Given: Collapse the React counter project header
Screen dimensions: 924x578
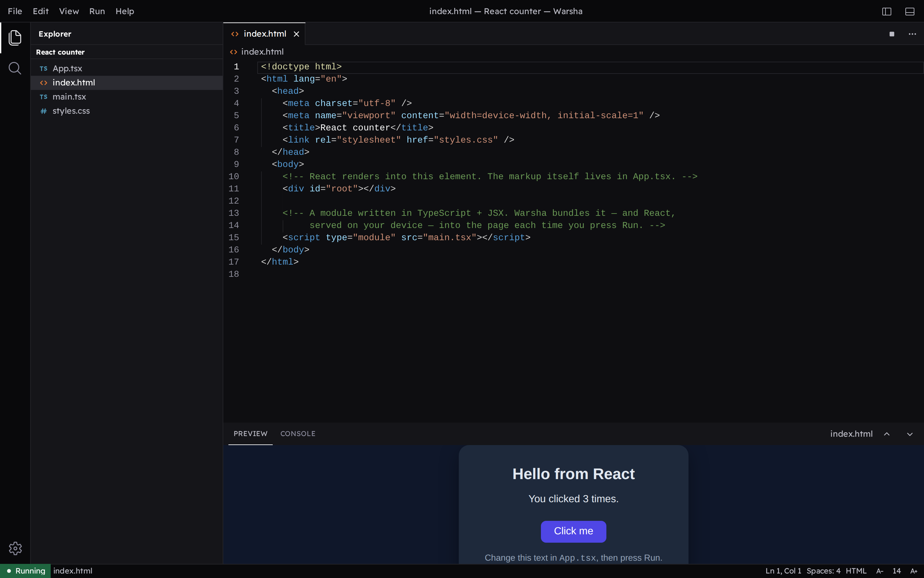Looking at the screenshot, I should pos(127,52).
